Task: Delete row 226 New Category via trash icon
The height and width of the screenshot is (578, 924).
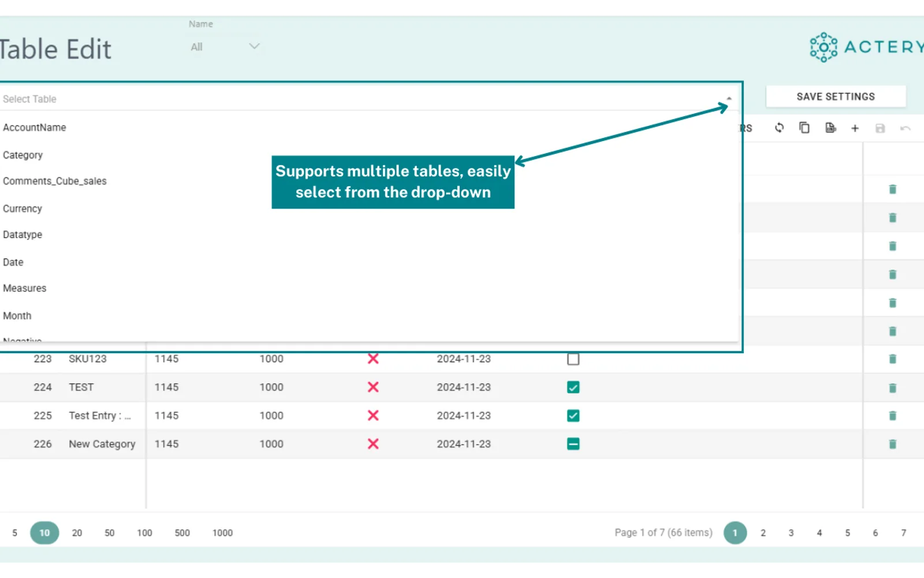Action: [893, 444]
